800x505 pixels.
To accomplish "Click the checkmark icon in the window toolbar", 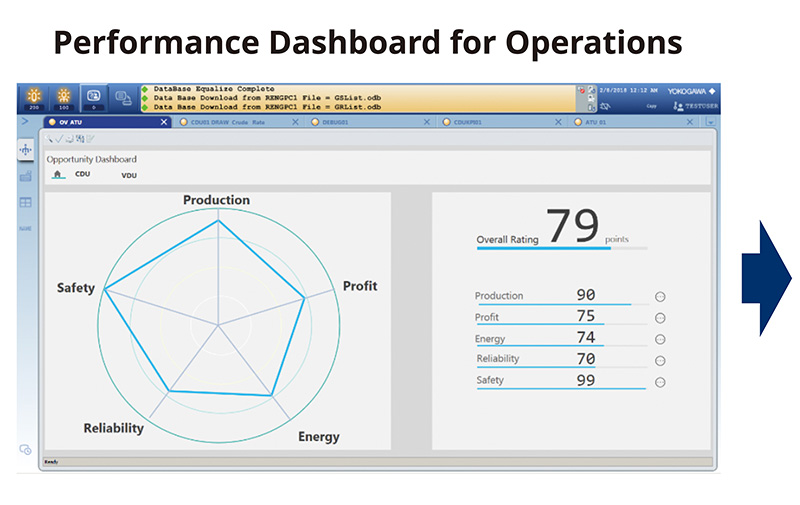I will coord(59,139).
